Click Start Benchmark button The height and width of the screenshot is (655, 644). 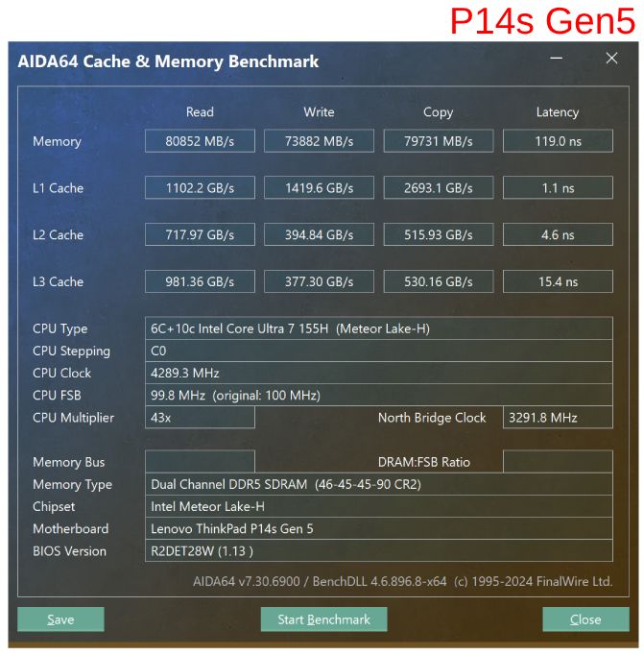(323, 619)
